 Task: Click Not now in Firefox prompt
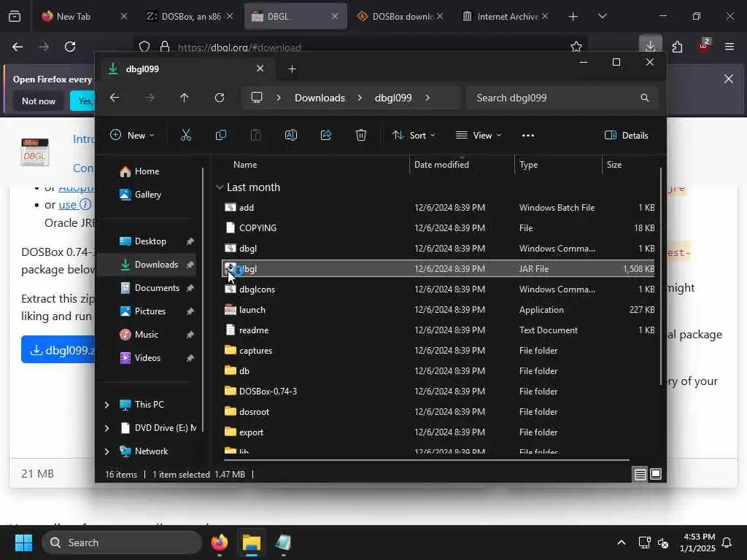(39, 101)
